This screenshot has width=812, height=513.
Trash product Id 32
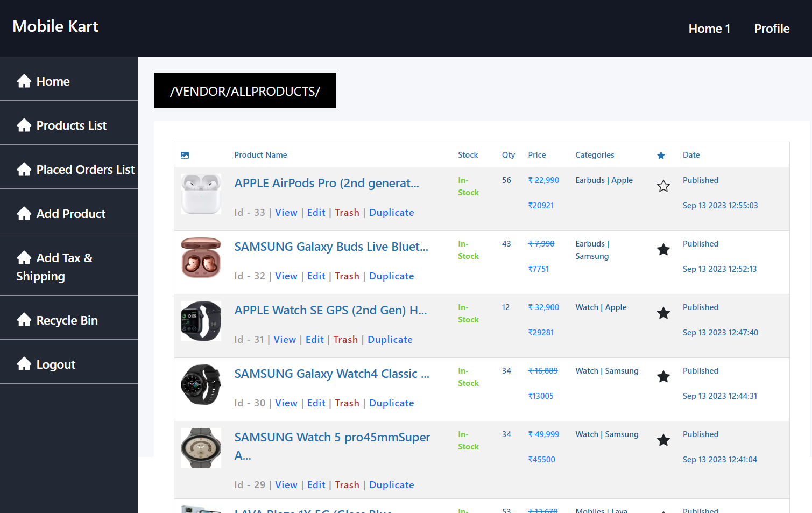point(347,276)
